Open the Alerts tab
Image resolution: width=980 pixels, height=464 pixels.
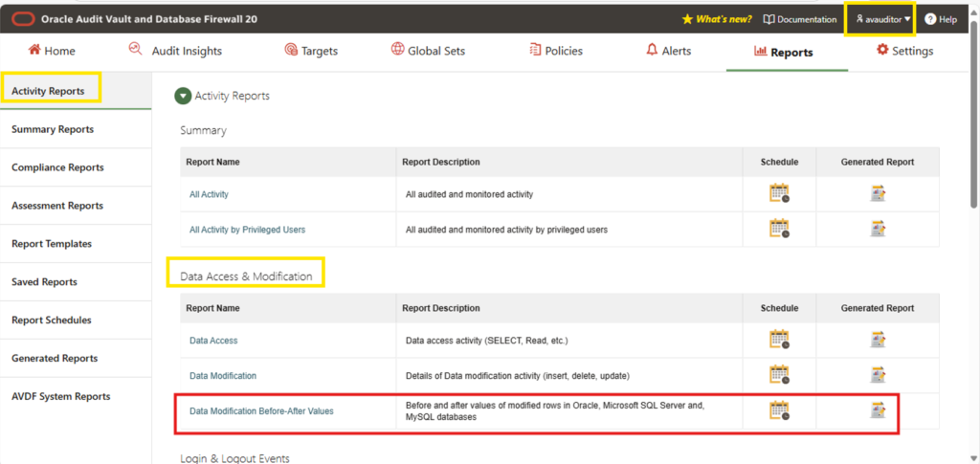point(668,51)
